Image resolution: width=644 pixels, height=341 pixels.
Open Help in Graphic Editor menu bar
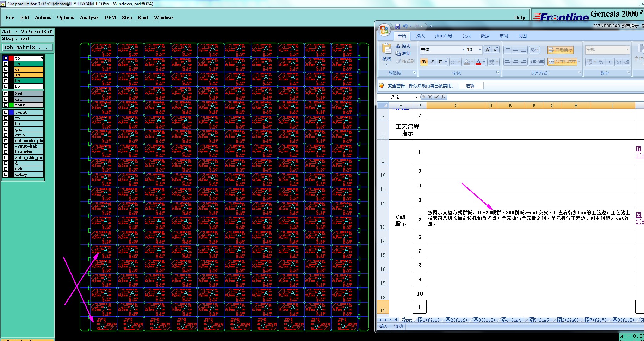pyautogui.click(x=519, y=17)
